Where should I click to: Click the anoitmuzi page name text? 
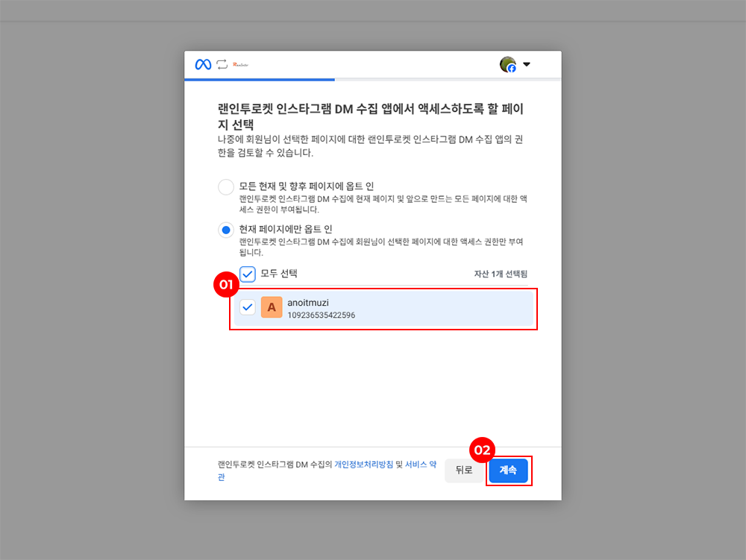tap(308, 302)
